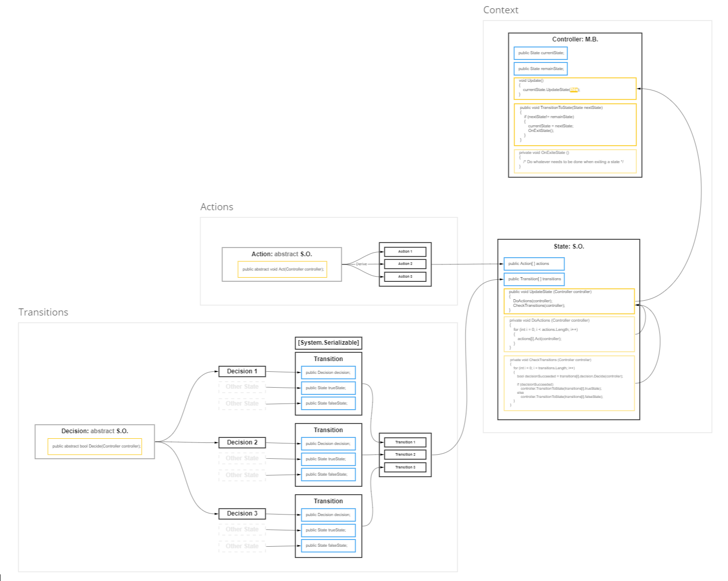Screen dimensions: 728x581
Task: Click the Transitions group title
Action: tap(43, 312)
